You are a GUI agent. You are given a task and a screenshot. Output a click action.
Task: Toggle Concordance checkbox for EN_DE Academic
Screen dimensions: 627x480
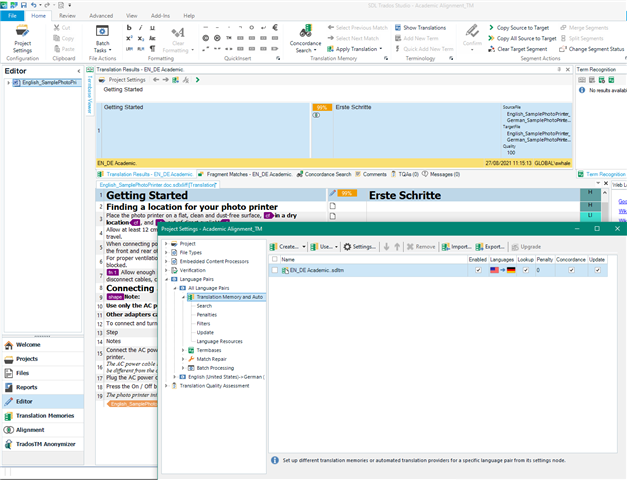[x=569, y=270]
